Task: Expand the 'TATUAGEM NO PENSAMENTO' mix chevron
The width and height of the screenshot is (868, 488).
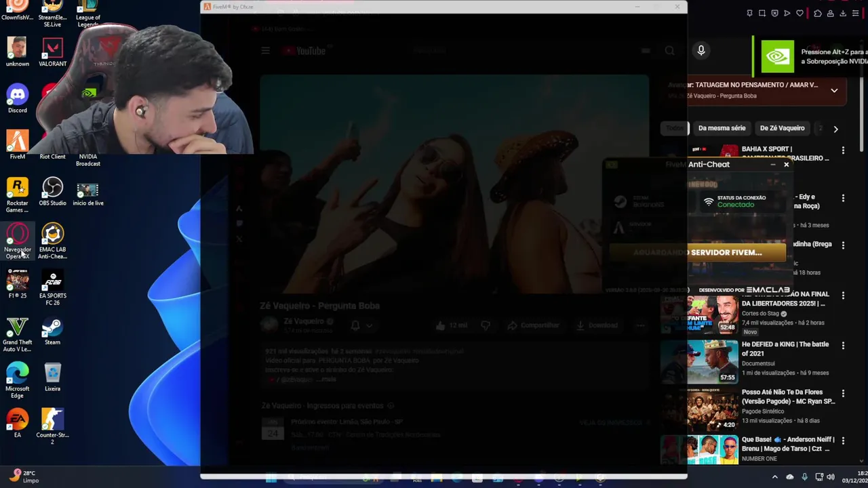Action: tap(834, 90)
